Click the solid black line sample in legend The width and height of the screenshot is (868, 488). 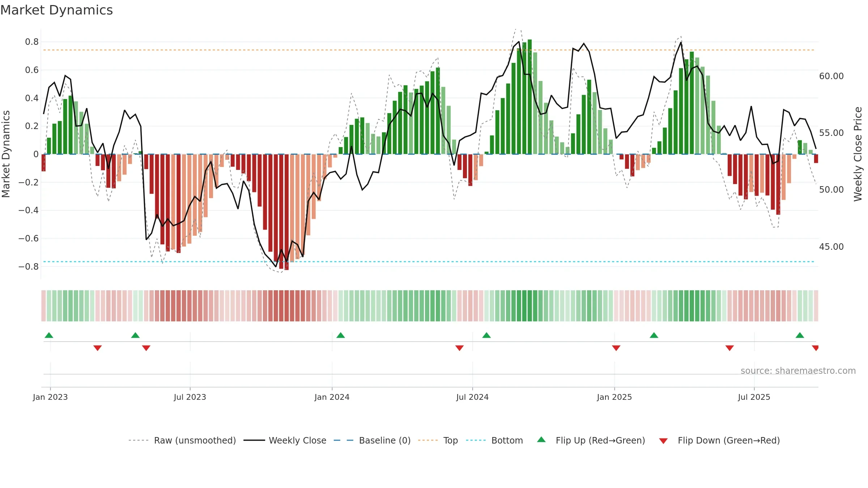pyautogui.click(x=254, y=440)
